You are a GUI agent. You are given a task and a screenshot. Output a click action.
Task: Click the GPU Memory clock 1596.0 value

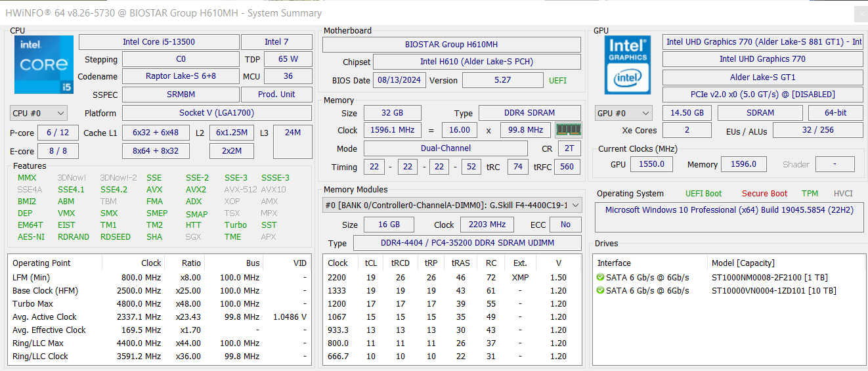pos(744,164)
